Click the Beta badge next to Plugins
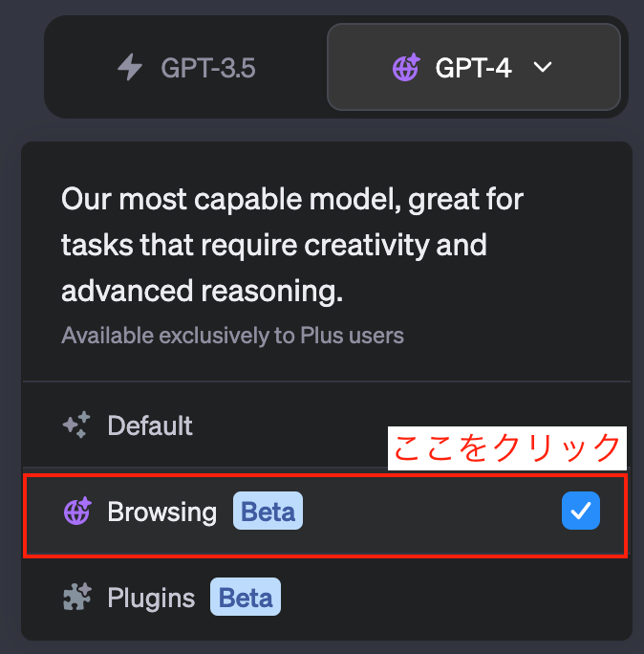644x654 pixels. pos(246,597)
